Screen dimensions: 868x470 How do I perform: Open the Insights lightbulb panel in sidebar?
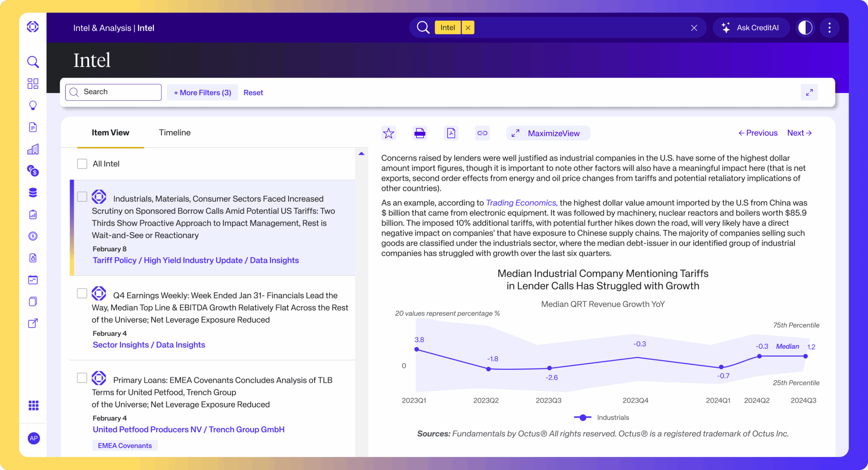(x=33, y=105)
